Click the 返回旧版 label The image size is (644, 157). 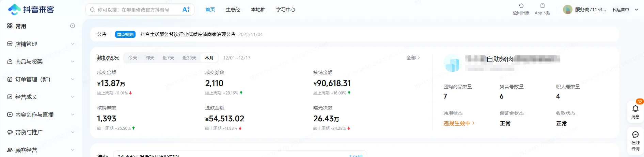(521, 13)
